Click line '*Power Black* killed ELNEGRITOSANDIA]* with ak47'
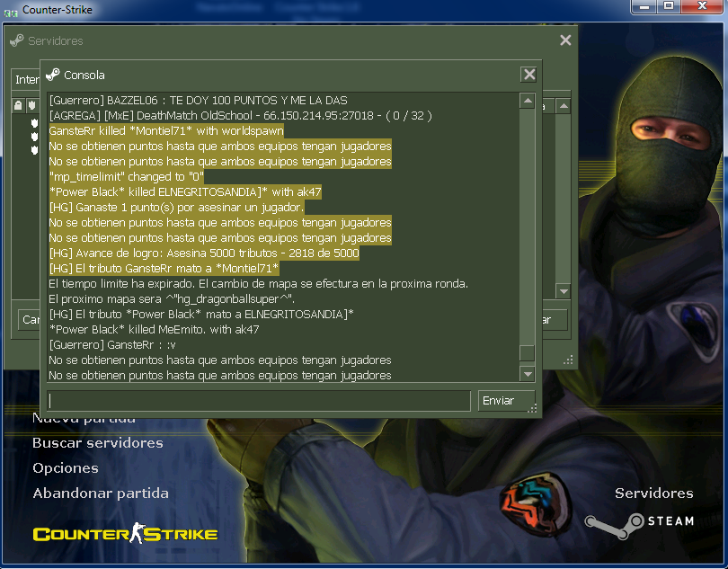 click(x=185, y=191)
